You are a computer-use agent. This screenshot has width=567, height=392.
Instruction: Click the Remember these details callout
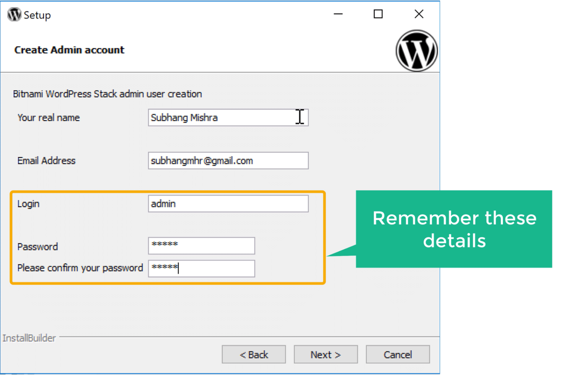click(x=454, y=229)
